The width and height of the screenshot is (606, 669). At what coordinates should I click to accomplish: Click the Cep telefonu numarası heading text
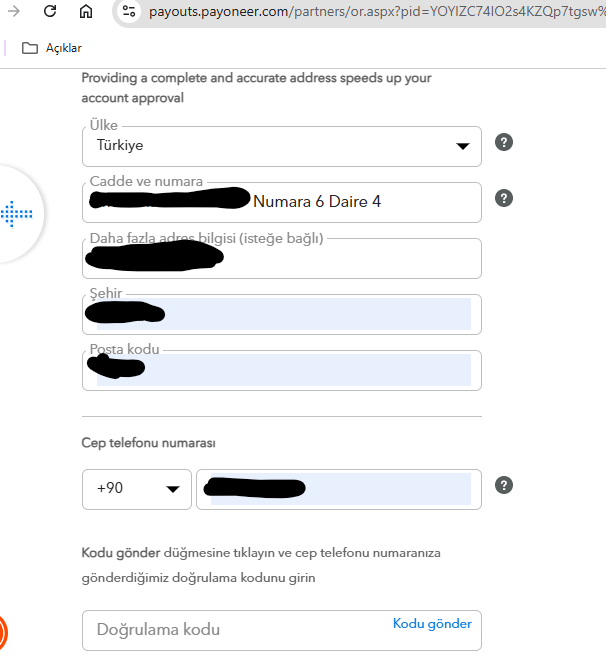coord(149,443)
